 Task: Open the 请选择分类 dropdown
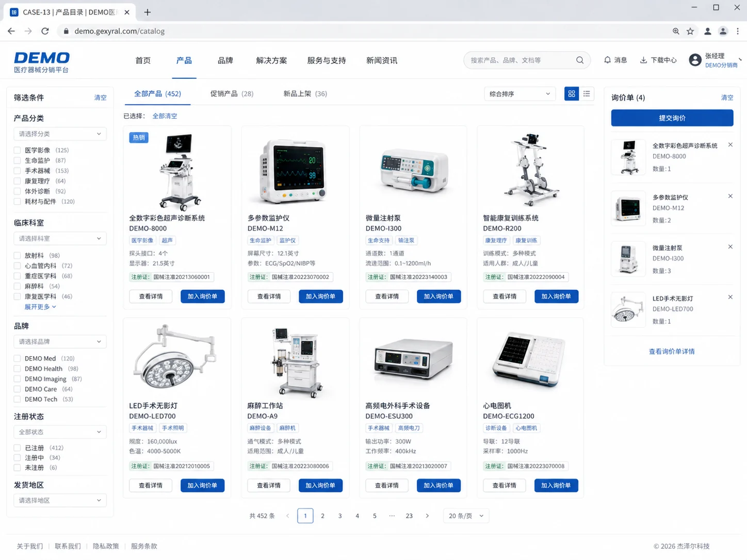click(60, 134)
